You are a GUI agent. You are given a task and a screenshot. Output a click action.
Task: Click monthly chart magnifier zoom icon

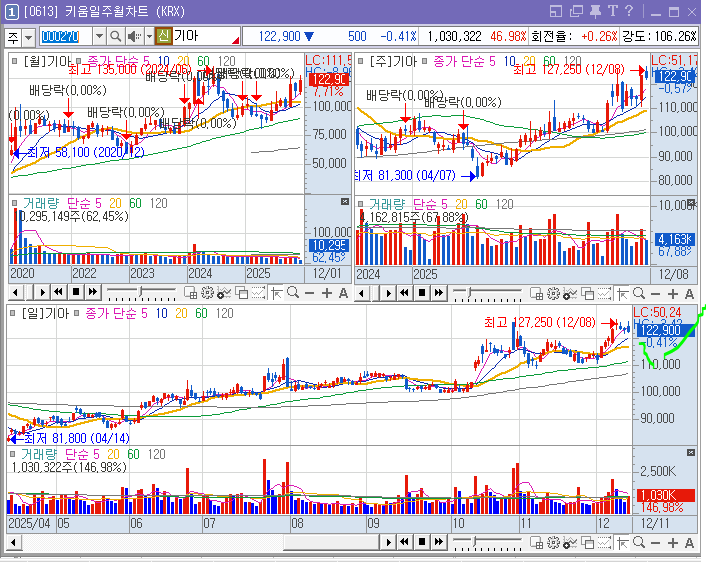click(293, 293)
